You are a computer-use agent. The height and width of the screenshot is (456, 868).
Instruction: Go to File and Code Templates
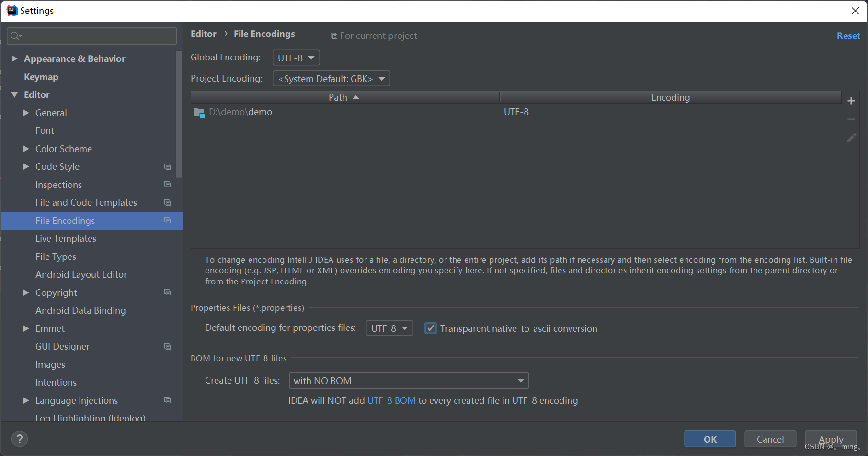(x=86, y=203)
